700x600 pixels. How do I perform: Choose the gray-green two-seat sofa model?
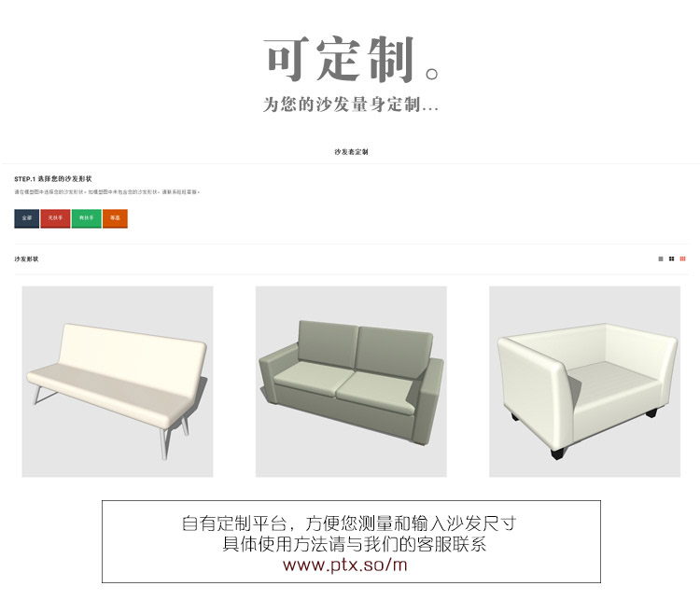click(x=351, y=382)
